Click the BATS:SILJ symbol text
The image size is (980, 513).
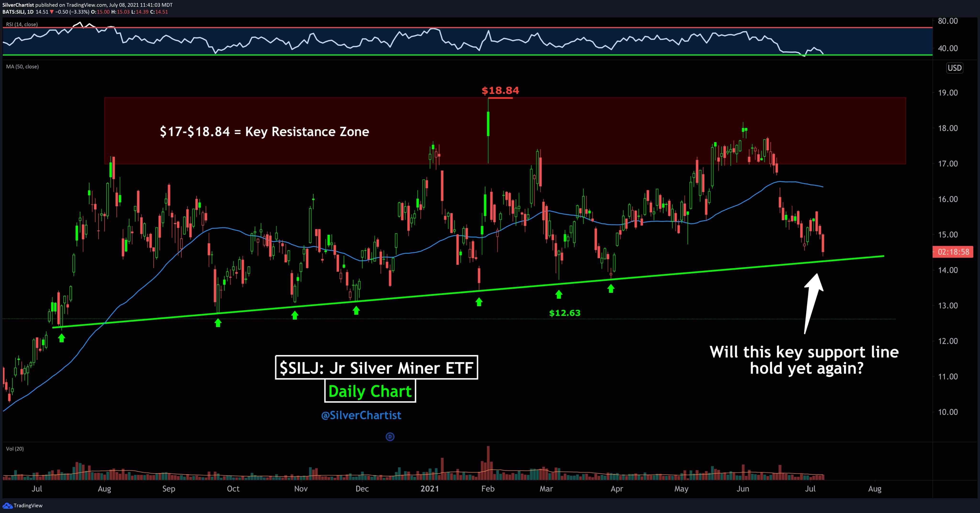[x=14, y=12]
